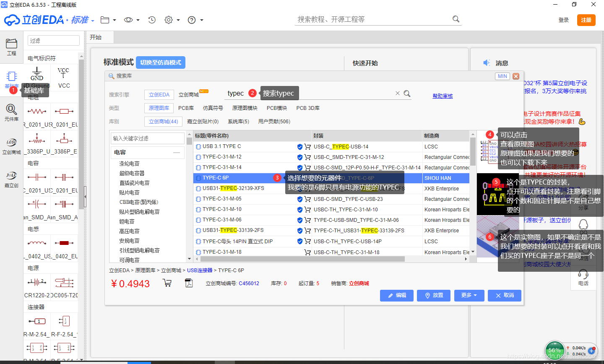Screen dimensions: 604x364
Task: Switch to 系统库(5) library class
Action: click(x=238, y=122)
